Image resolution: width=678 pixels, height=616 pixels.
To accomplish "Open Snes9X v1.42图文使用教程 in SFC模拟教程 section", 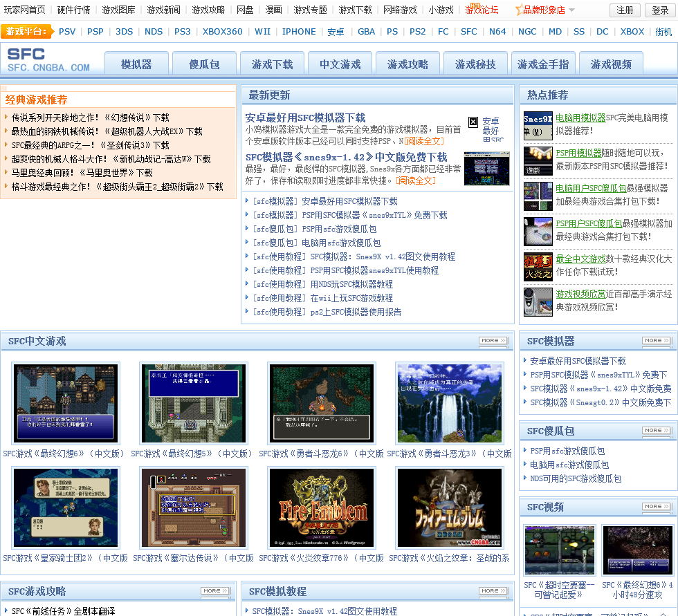I will point(324,611).
